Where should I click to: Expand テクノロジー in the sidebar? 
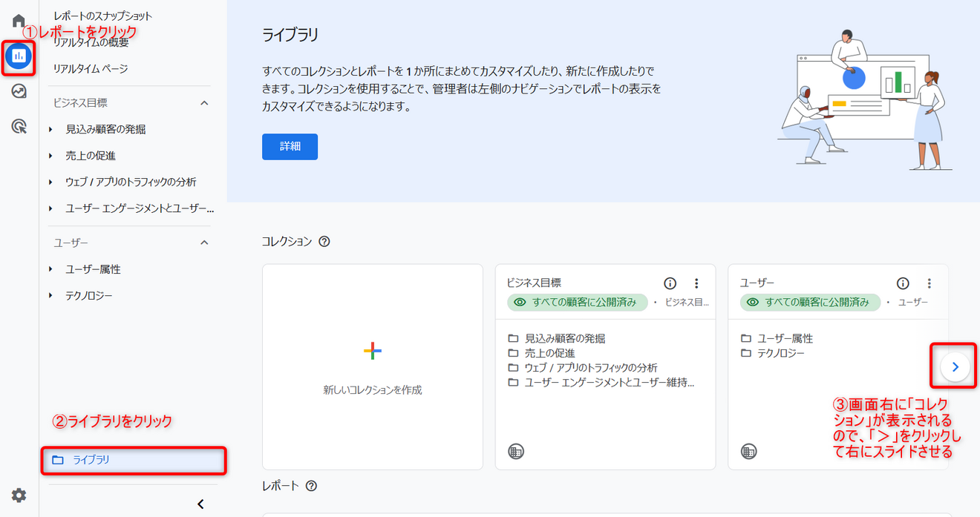point(51,296)
